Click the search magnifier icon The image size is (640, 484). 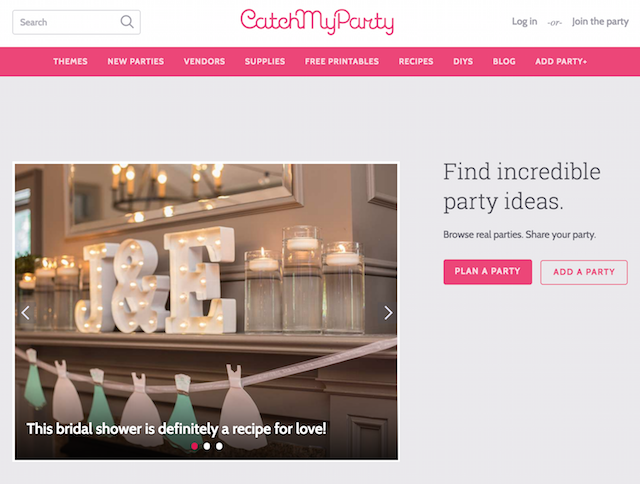click(x=127, y=22)
